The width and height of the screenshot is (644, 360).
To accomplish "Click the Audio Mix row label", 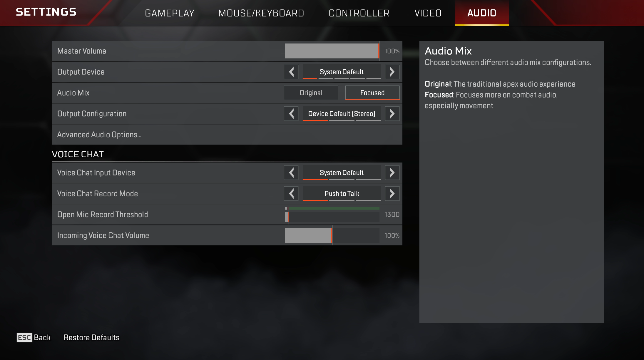I will pos(73,93).
